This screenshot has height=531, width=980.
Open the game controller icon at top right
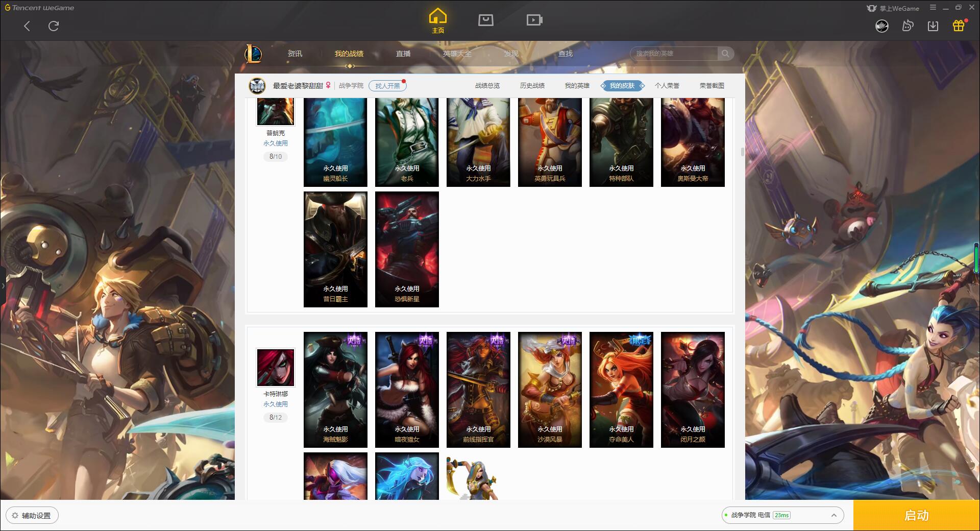908,26
